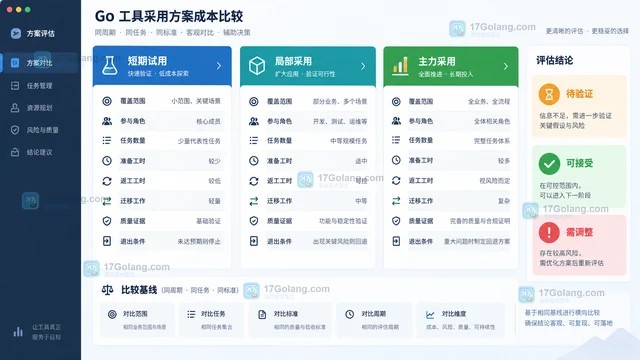The width and height of the screenshot is (640, 360).
Task: Go to 资源规划 sidebar item
Action: [x=39, y=108]
